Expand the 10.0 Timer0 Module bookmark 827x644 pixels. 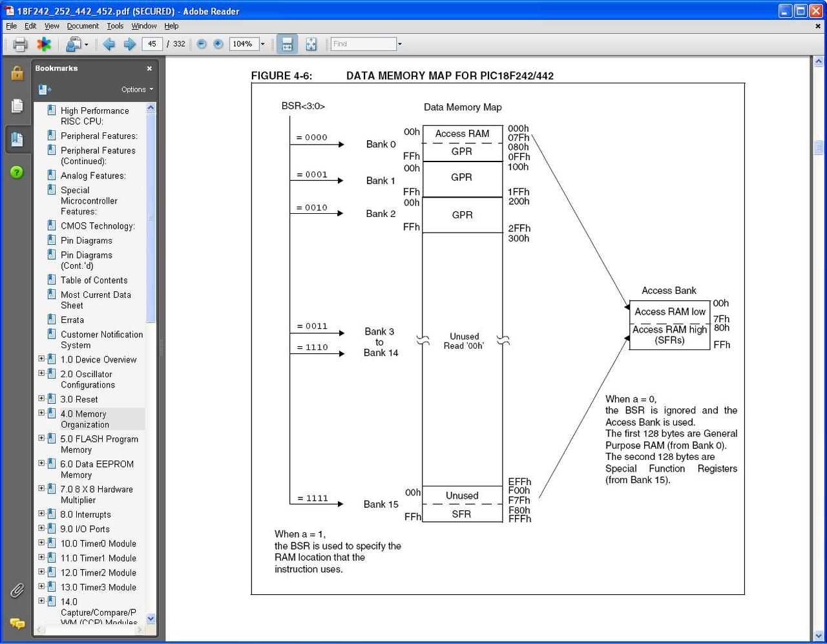point(41,543)
